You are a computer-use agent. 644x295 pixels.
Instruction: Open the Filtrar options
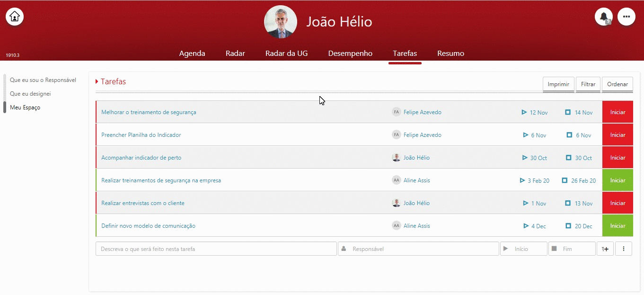pyautogui.click(x=588, y=84)
